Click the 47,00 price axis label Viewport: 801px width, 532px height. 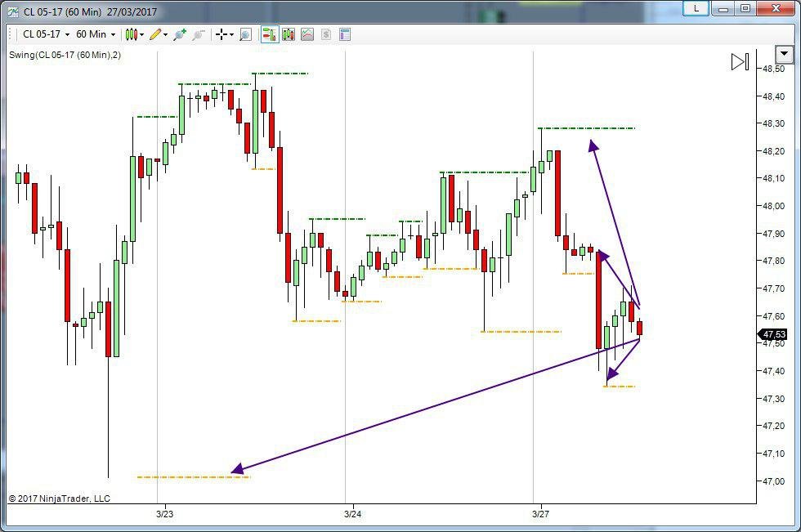pos(773,481)
